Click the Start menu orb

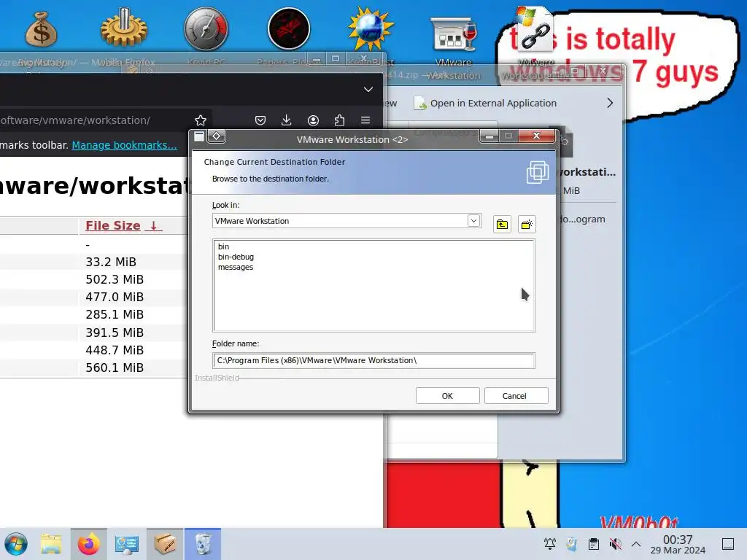tap(16, 544)
